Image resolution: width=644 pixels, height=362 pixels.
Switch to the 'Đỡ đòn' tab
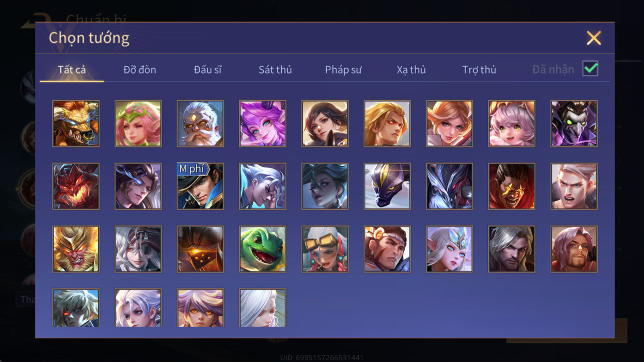[140, 70]
